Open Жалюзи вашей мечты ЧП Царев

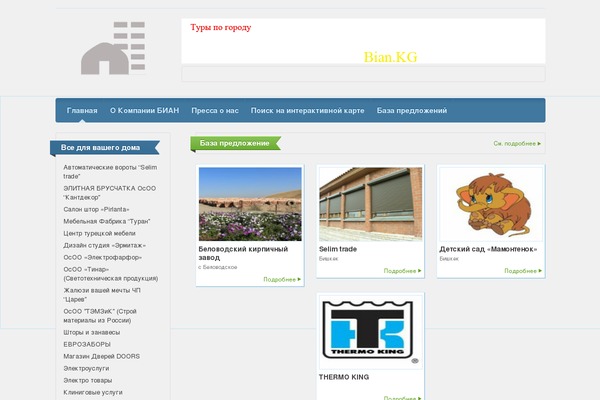(x=102, y=295)
